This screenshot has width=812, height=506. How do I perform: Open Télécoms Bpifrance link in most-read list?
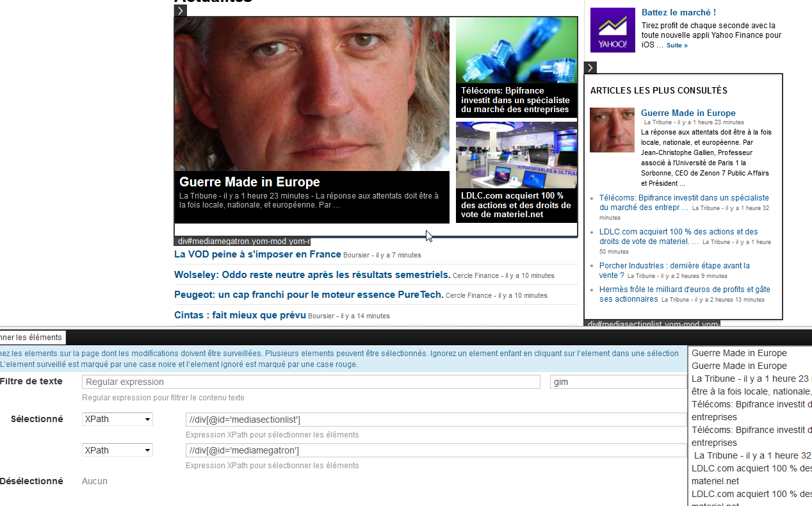[684, 202]
